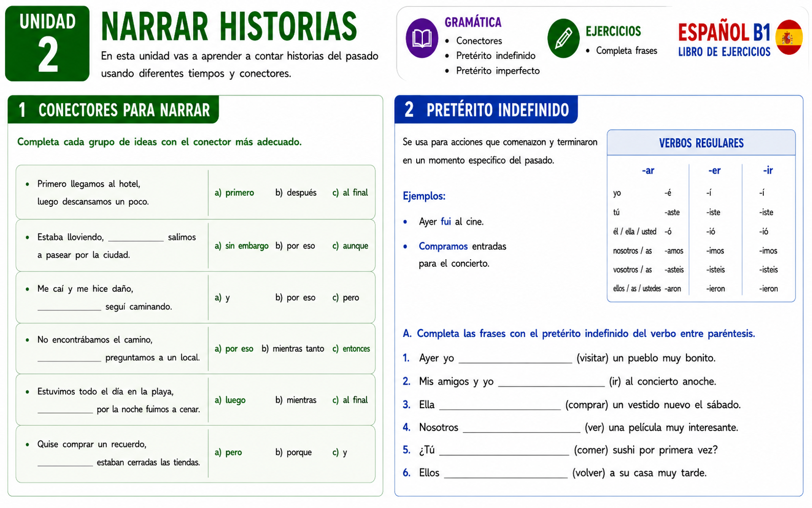Select the NARRAR HISTORIAS title
Viewport: 812px width, 508px height.
[x=229, y=27]
